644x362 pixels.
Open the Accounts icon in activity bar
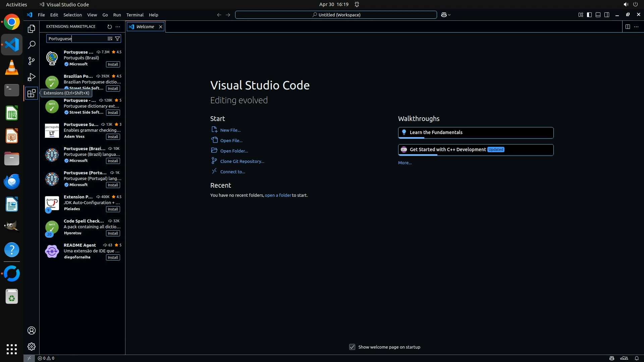click(31, 330)
